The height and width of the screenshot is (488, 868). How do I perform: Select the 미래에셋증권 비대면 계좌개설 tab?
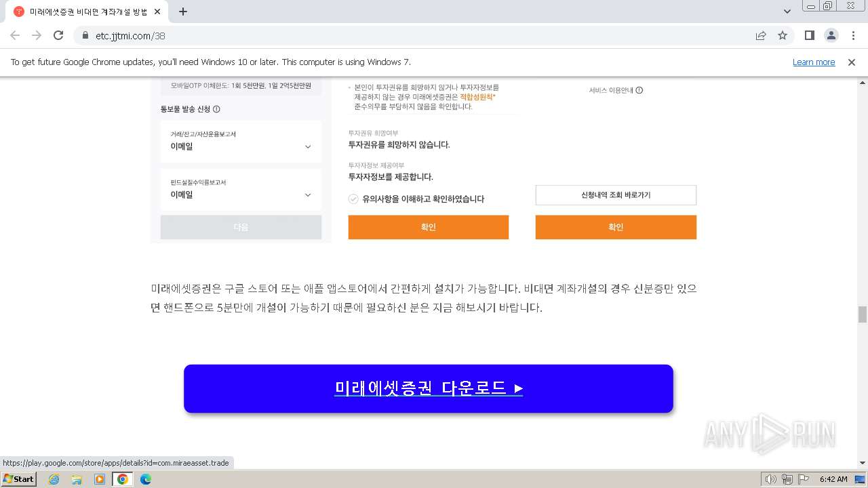click(87, 12)
